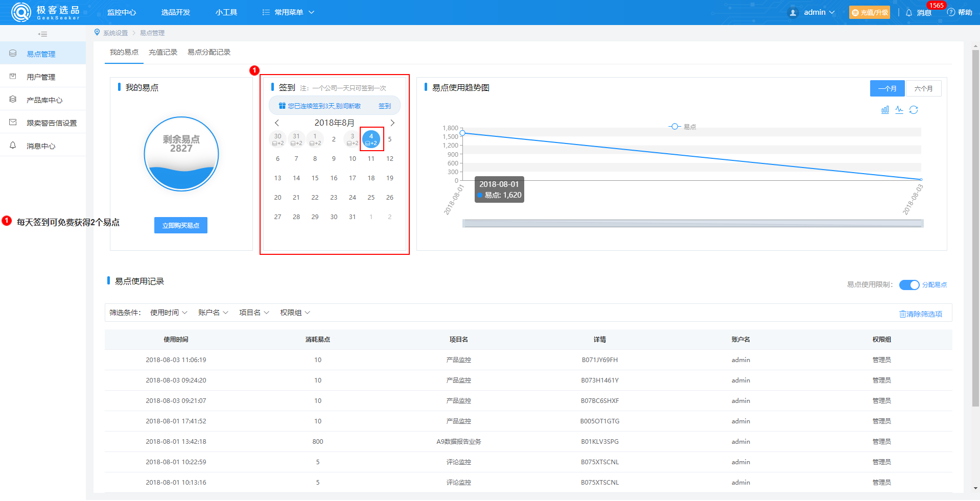
Task: Open the 小工具 top menu
Action: click(x=226, y=12)
